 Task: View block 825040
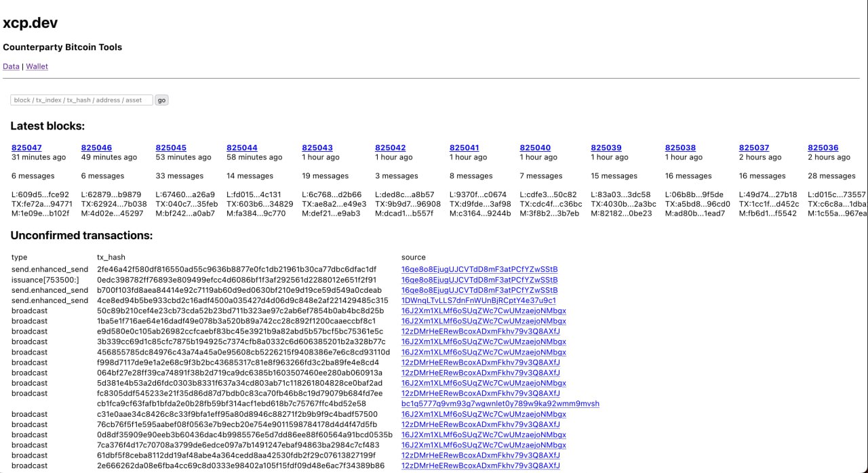pos(535,148)
